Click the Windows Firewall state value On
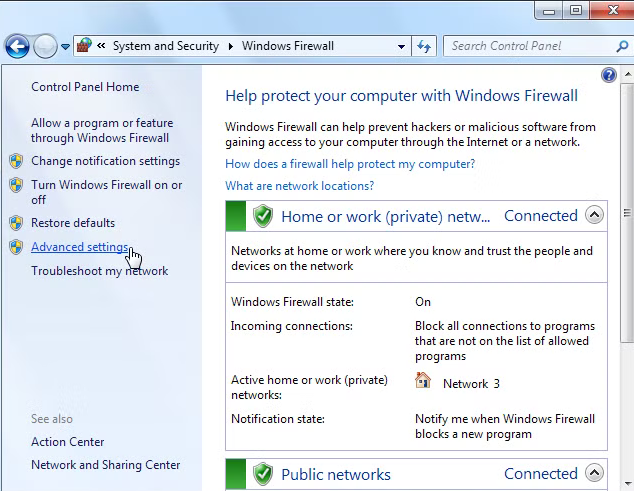Viewport: 634px width, 491px height. coord(423,302)
